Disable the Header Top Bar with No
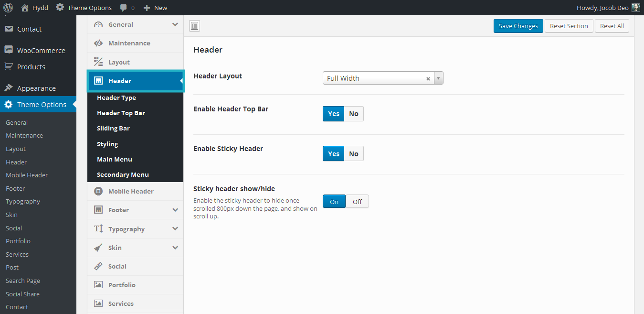 pyautogui.click(x=353, y=114)
